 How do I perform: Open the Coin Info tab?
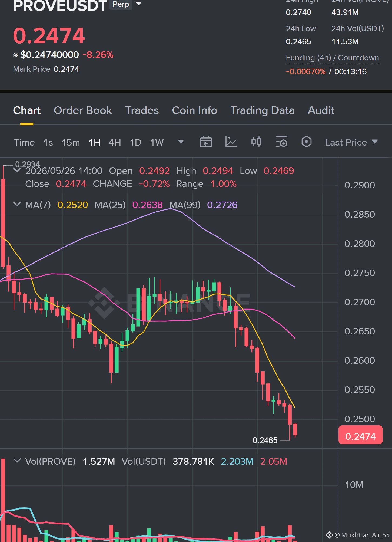[194, 110]
